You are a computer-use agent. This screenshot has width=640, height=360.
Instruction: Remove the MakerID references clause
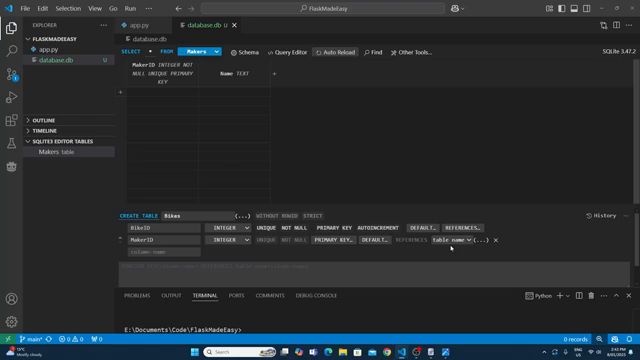(x=496, y=240)
